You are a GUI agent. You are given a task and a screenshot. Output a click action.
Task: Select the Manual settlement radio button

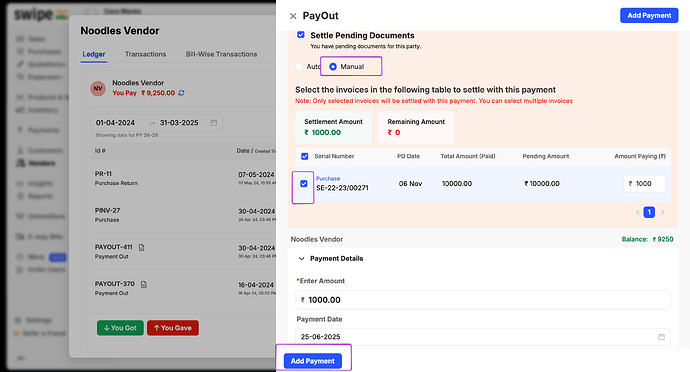tap(333, 66)
